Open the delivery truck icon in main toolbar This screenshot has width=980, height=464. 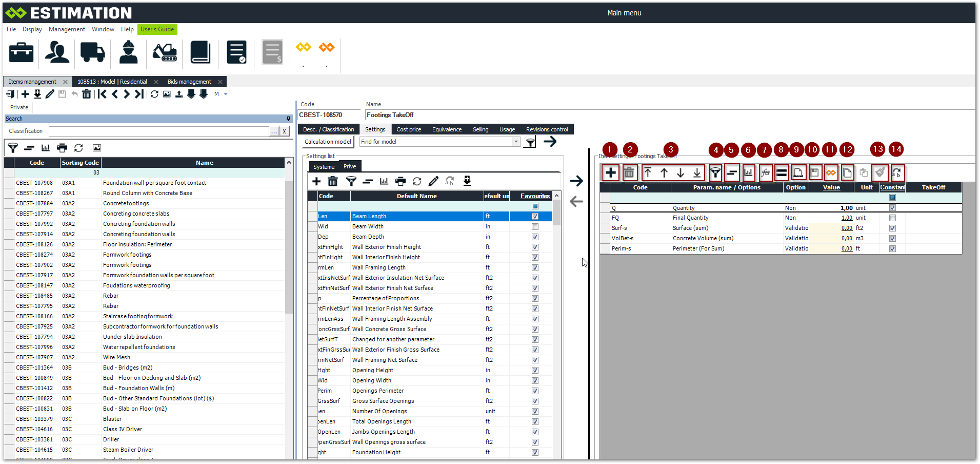tap(92, 52)
